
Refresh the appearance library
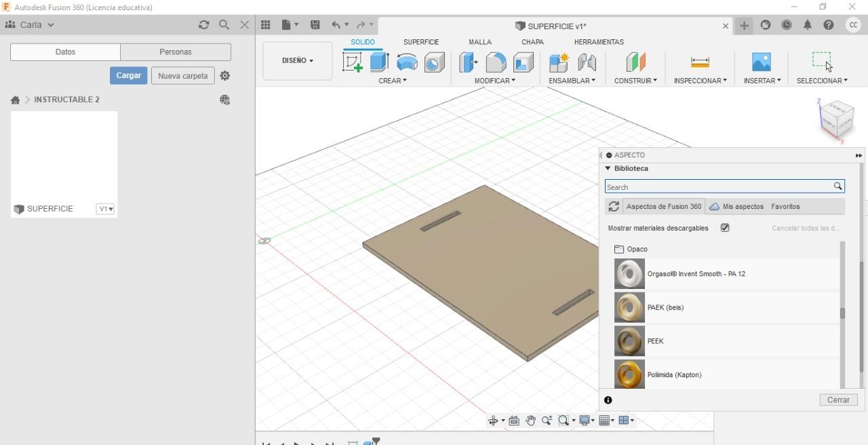click(614, 206)
